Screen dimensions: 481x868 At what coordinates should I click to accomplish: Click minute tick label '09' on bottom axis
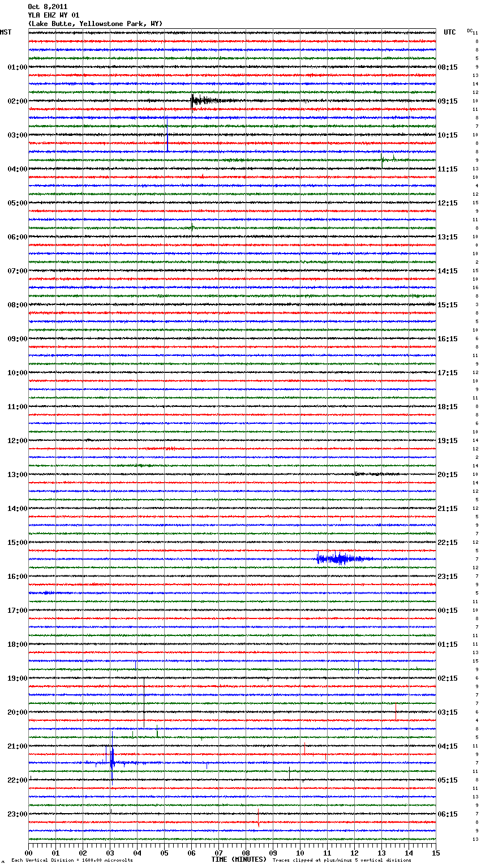pyautogui.click(x=273, y=853)
